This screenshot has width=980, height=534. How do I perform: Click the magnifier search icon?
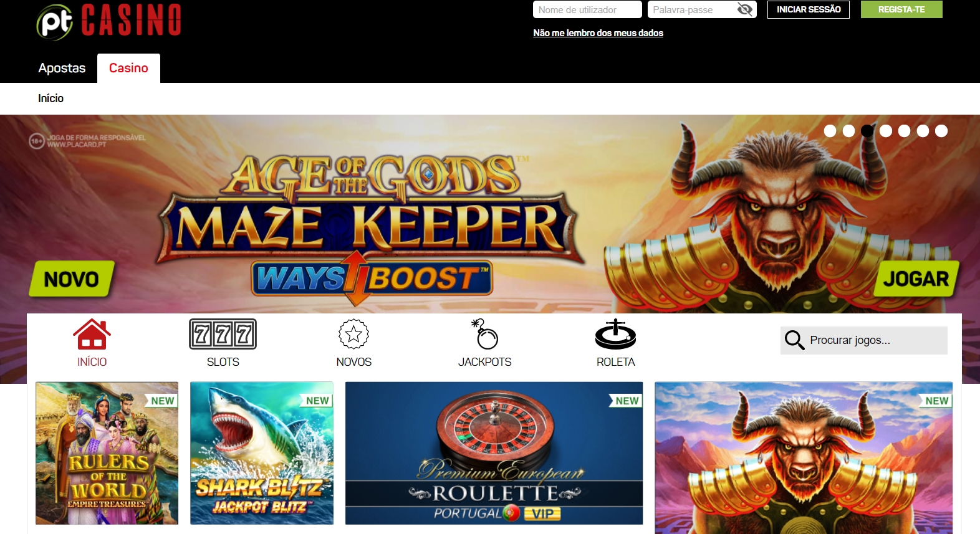coord(794,340)
